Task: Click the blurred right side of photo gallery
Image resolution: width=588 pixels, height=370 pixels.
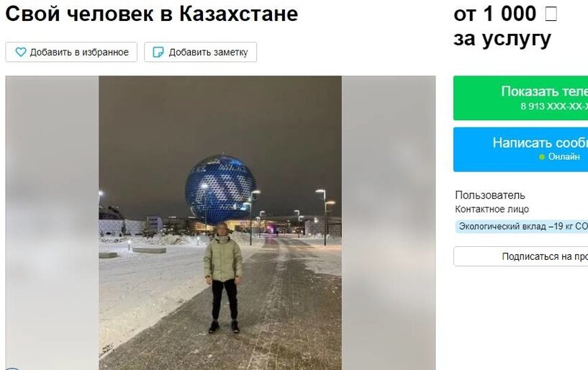Action: pos(389,223)
